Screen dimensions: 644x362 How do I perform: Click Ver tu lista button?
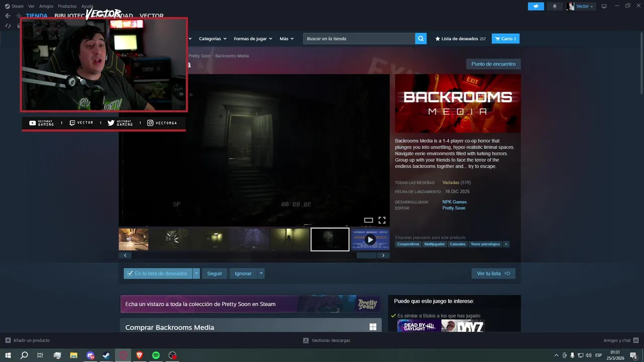coord(493,274)
